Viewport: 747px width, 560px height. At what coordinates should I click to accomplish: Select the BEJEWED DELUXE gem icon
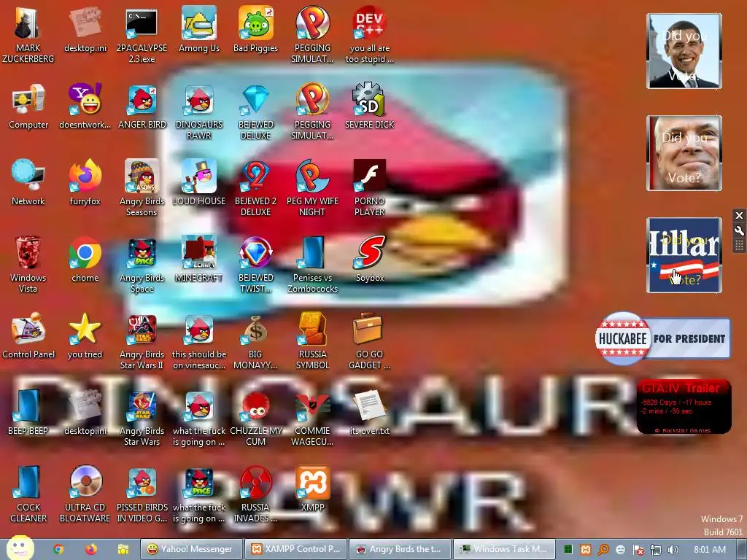256,112
